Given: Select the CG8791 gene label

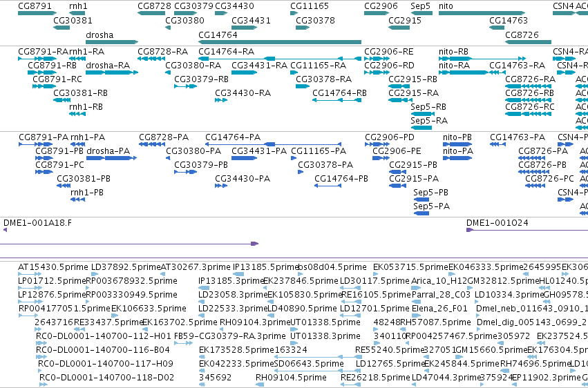Looking at the screenshot, I should click(35, 6).
